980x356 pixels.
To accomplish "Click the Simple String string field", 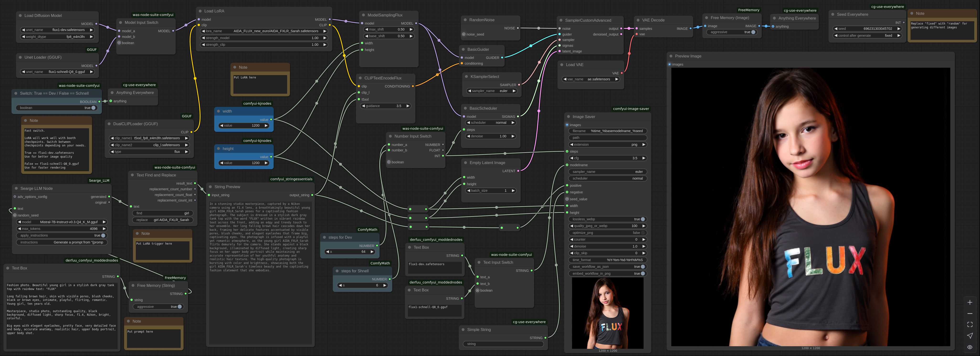I will click(503, 344).
